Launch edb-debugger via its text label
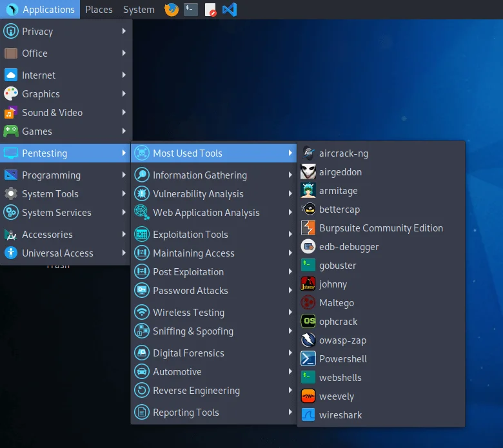 tap(349, 247)
